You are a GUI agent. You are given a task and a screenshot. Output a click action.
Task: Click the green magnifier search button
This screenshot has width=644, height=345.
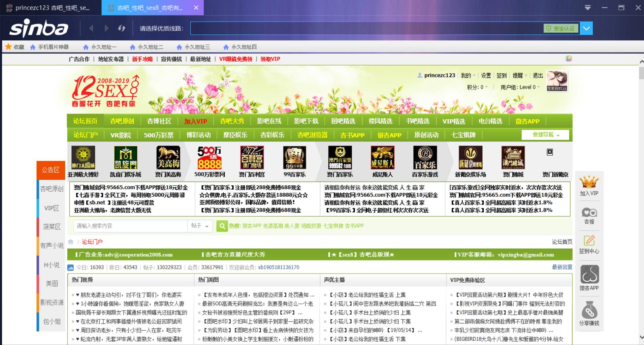222,226
